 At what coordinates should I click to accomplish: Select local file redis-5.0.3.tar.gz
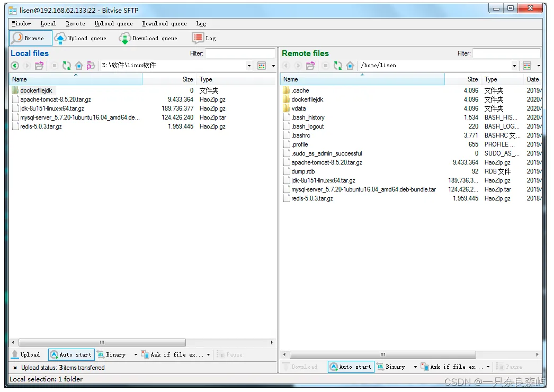click(41, 126)
